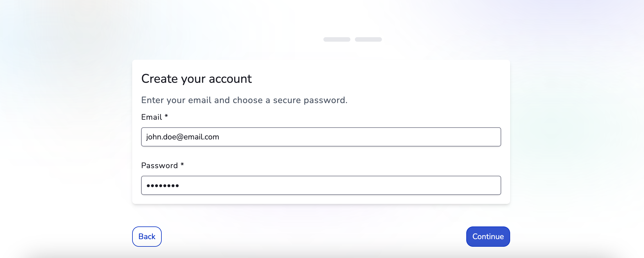Image resolution: width=644 pixels, height=258 pixels.
Task: Click the email instruction subtitle text
Action: coord(244,100)
